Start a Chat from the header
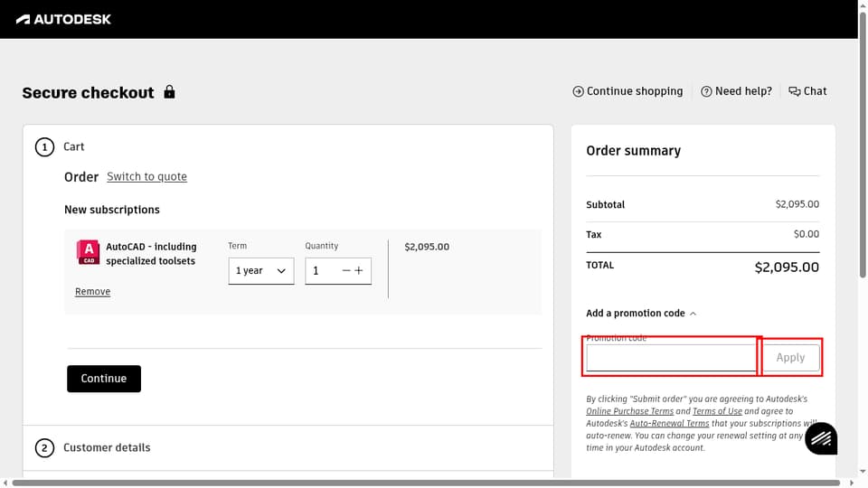Screen dimensions: 868x488 (x=807, y=91)
